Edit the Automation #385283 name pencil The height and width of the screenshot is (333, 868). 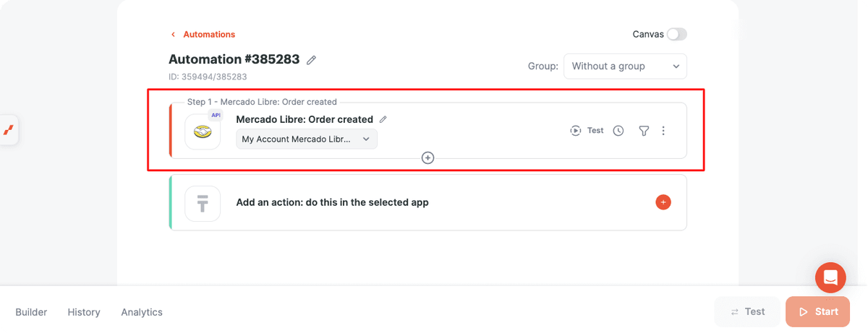pyautogui.click(x=311, y=60)
